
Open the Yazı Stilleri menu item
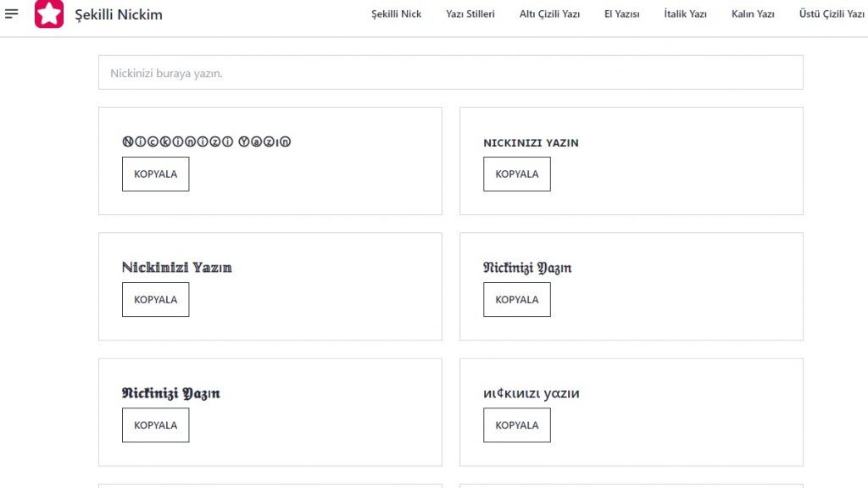click(470, 14)
